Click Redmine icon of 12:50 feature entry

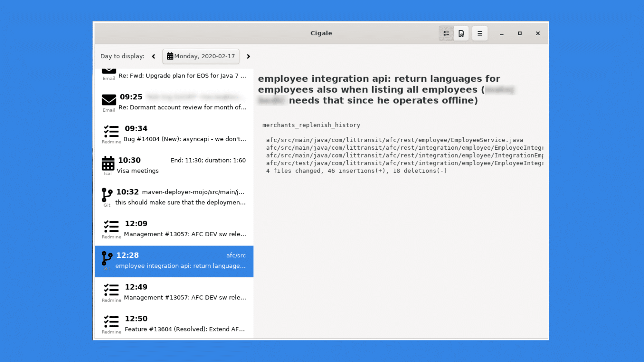click(x=111, y=322)
